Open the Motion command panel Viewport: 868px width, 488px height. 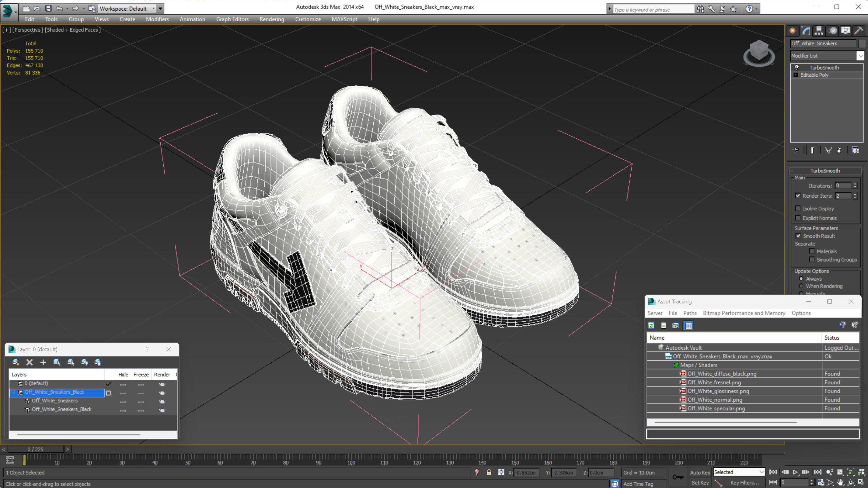(833, 31)
